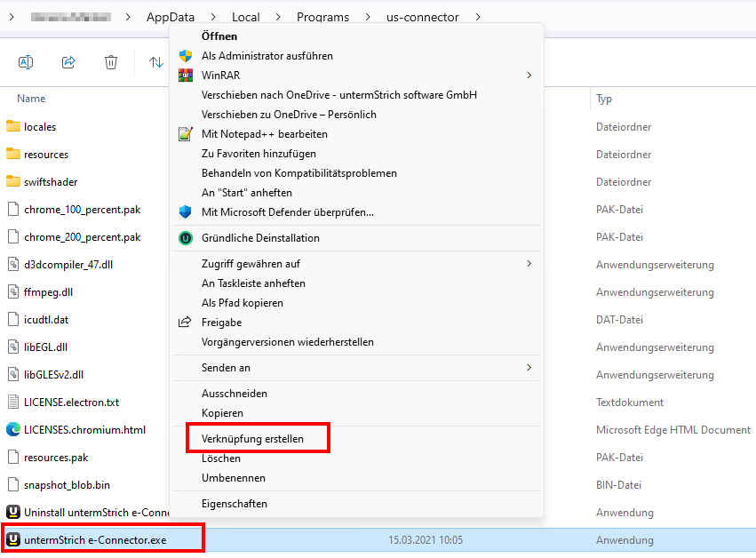This screenshot has width=756, height=558.
Task: Select the swiftshader folder in the list
Action: point(51,182)
